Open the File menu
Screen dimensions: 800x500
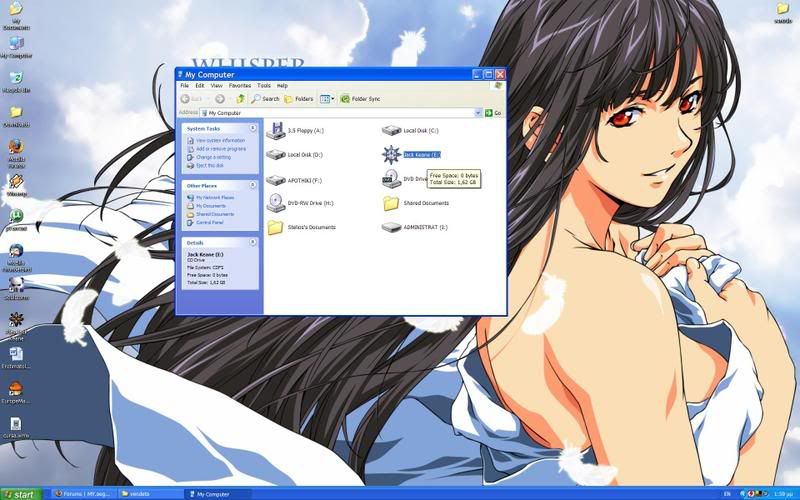pyautogui.click(x=185, y=86)
